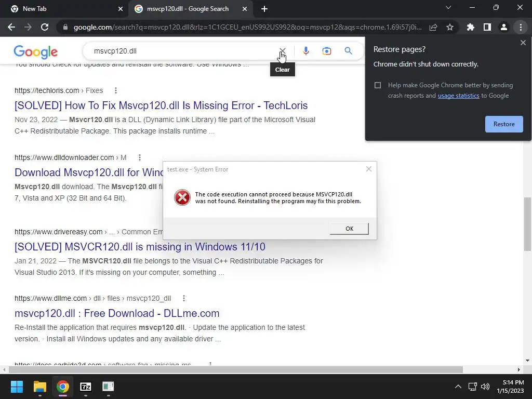This screenshot has width=532, height=399.
Task: Open the options dots next to the dllme.com result
Action: point(183,298)
